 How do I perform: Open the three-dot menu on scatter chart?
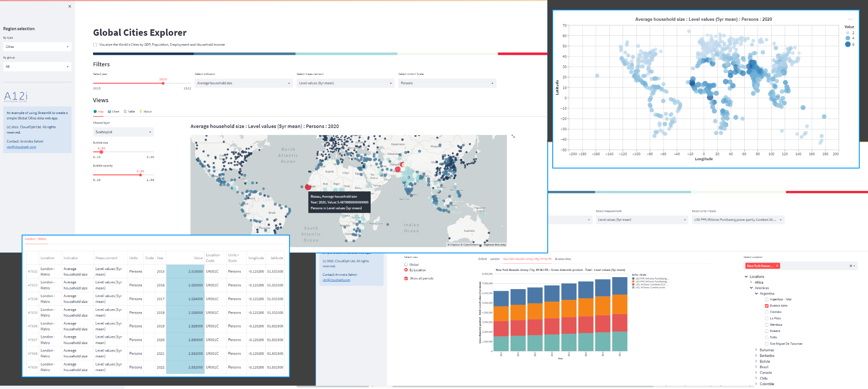(850, 20)
